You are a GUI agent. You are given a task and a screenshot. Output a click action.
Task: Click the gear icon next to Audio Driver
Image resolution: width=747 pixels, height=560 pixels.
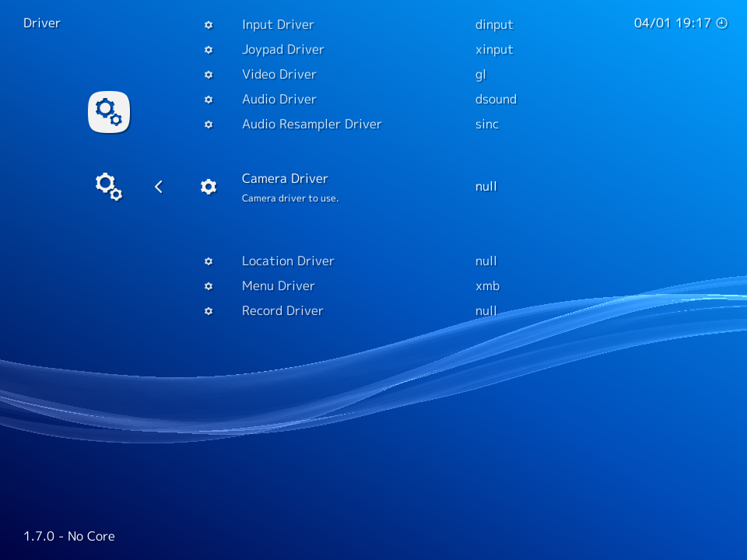point(208,99)
